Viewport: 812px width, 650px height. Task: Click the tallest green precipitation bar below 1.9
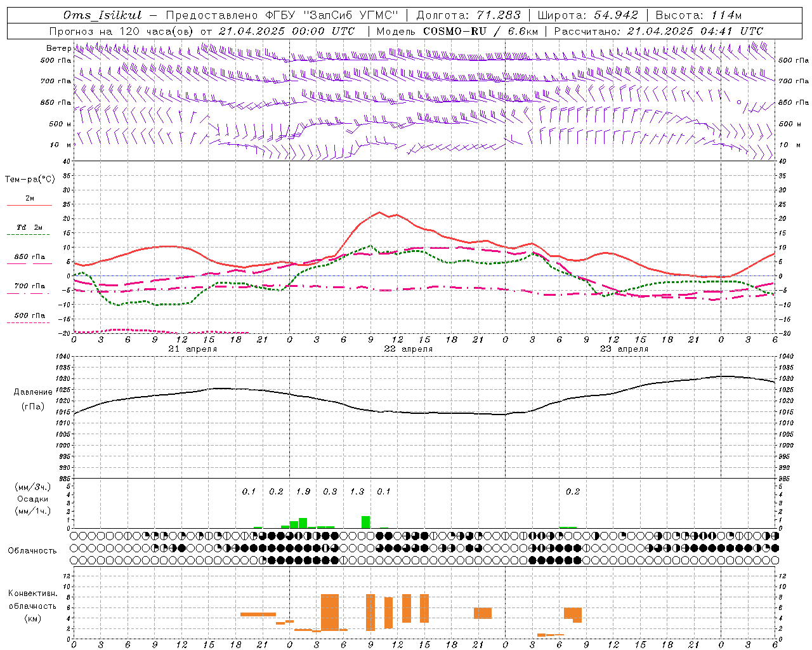click(x=303, y=523)
